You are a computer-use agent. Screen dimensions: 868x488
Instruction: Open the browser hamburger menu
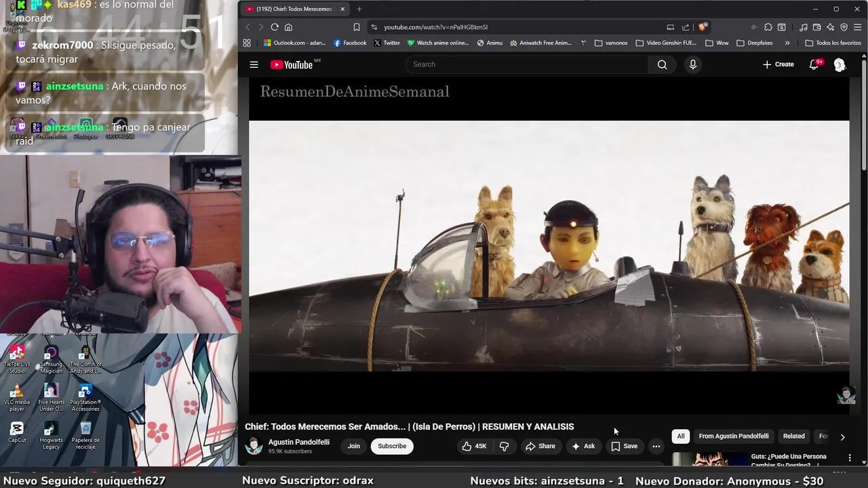coord(858,27)
